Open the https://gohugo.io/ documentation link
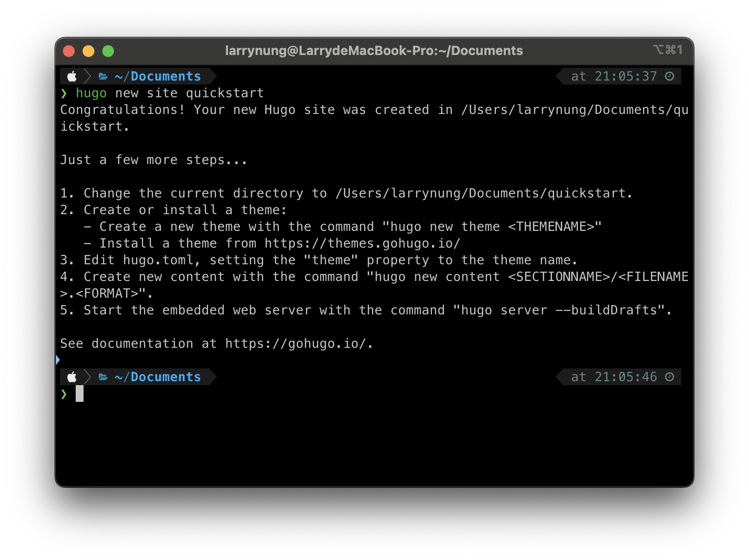Screen dimensions: 749x560 pos(296,343)
